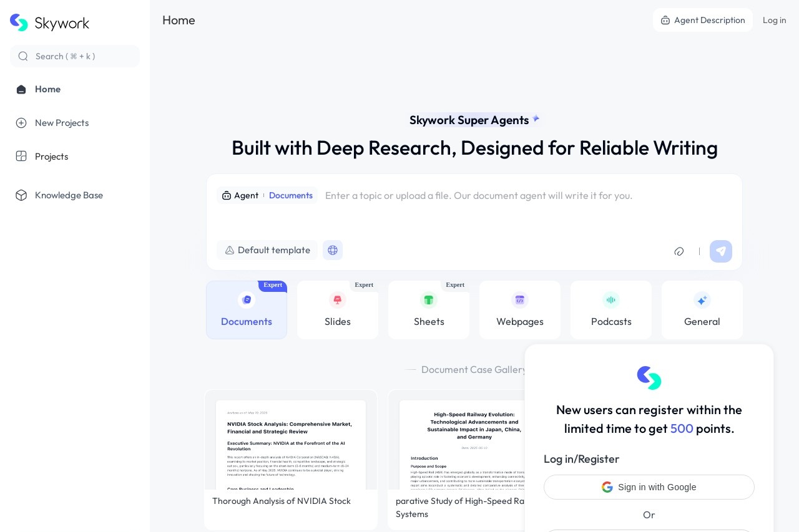Select the Podcasts agent card
Image resolution: width=799 pixels, height=532 pixels.
611,310
